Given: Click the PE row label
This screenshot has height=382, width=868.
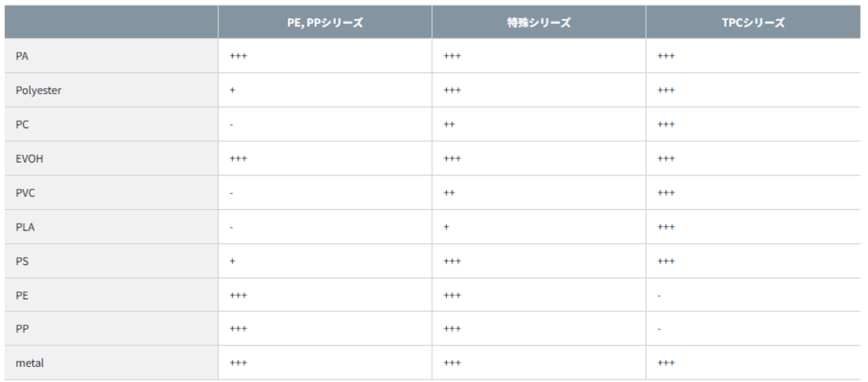Looking at the screenshot, I should coord(23,295).
